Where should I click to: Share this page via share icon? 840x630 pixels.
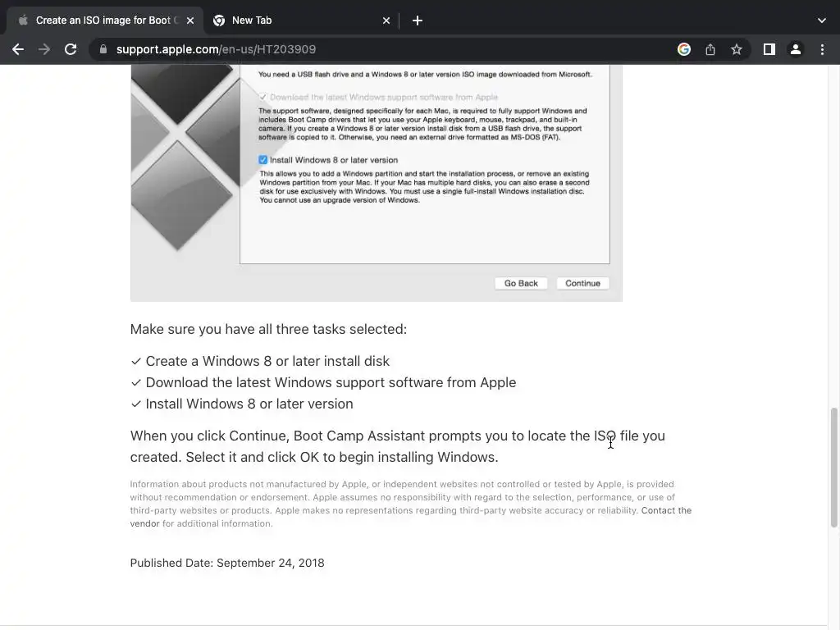[x=710, y=49]
